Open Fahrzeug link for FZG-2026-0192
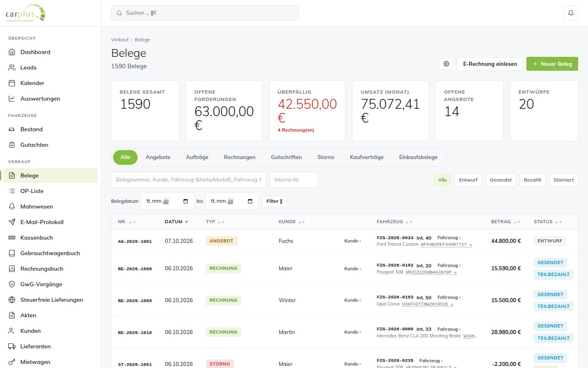Viewport: 588px width, 368px height. click(x=449, y=265)
